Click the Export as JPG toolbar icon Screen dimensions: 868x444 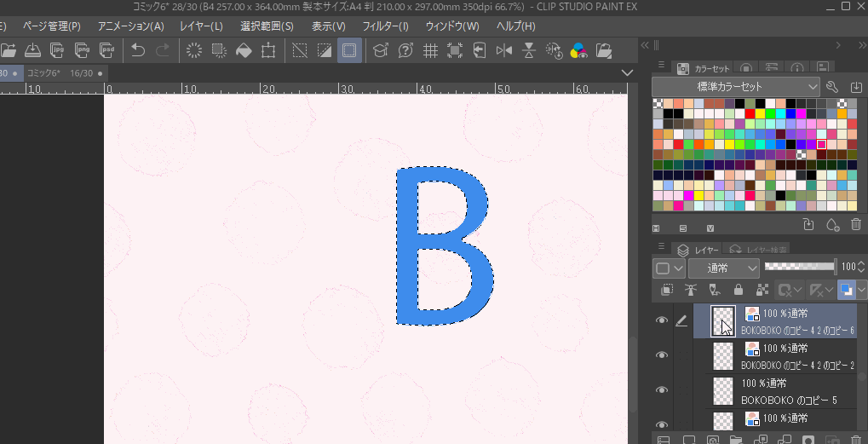57,50
